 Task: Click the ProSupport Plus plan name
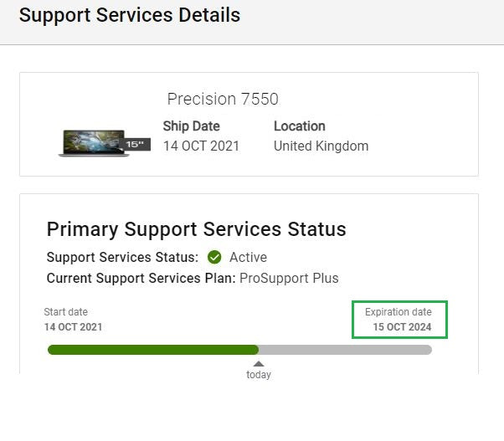tap(289, 278)
